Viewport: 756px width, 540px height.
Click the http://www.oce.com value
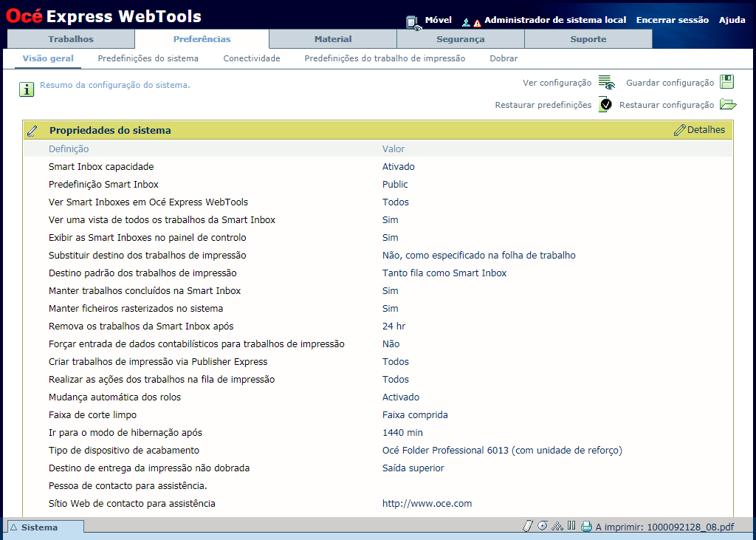tap(427, 504)
